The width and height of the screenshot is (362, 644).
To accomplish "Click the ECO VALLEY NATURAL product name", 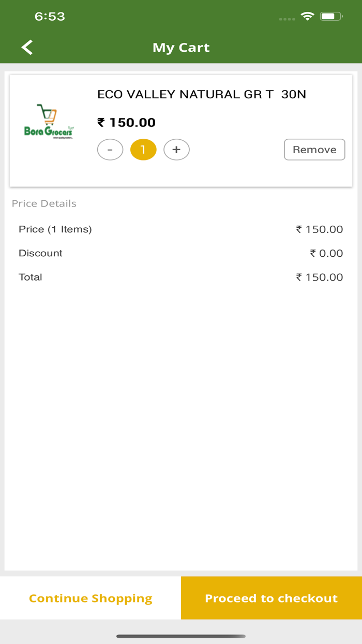I will [x=202, y=94].
